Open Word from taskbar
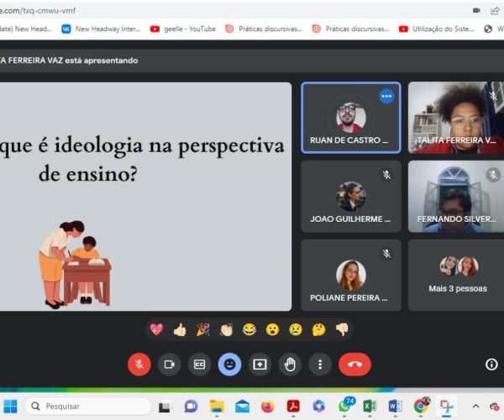 tap(395, 407)
